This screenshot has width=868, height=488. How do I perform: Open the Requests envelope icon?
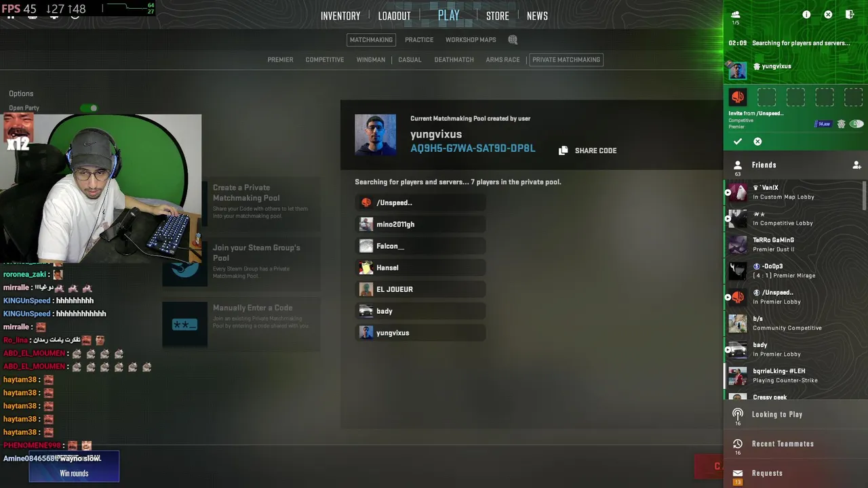[x=738, y=473]
